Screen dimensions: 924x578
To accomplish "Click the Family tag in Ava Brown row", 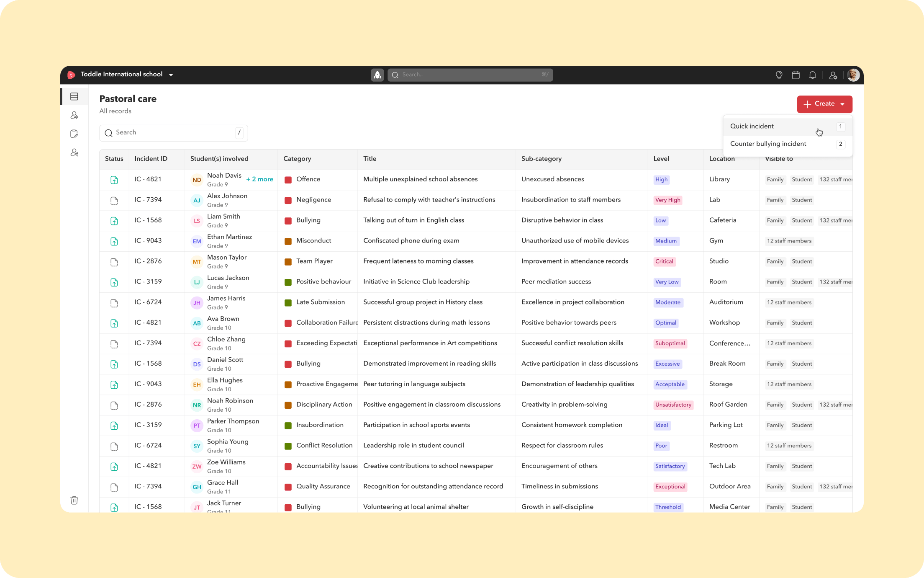I will point(775,323).
